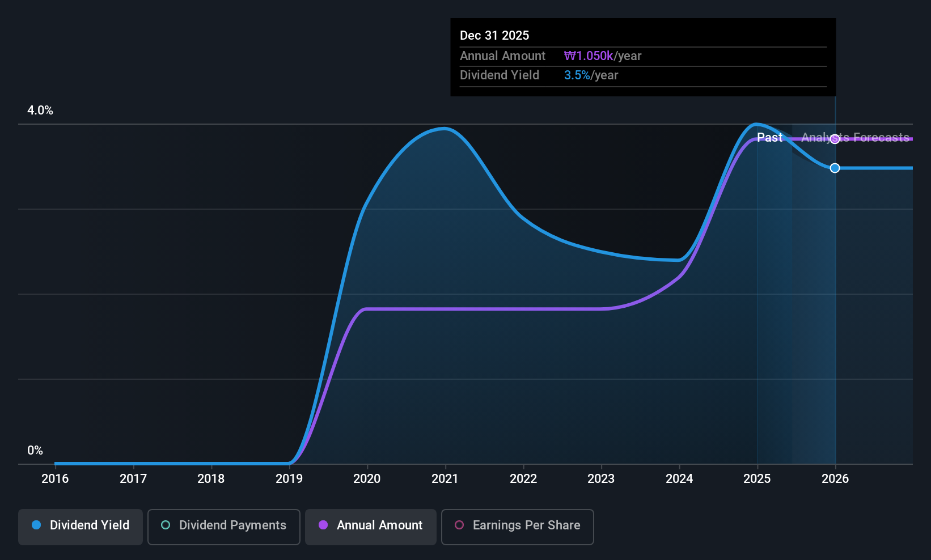This screenshot has width=931, height=560.
Task: Click the Dividend Yield tooltip row label
Action: [500, 75]
